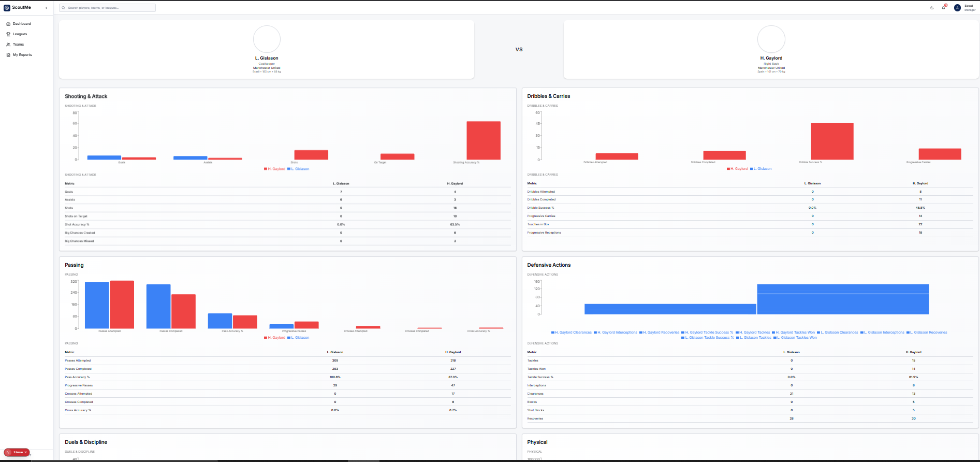Image resolution: width=980 pixels, height=462 pixels.
Task: Collapse the sidebar with the chevron
Action: pos(46,8)
